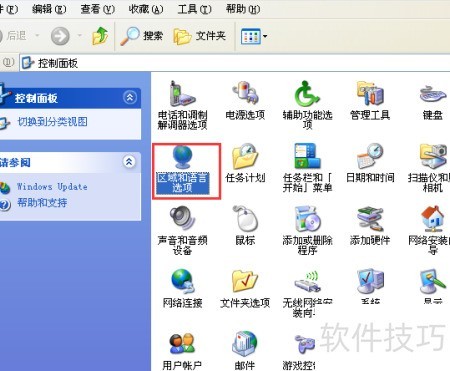Screen dimensions: 450x371
Task: Click the 搜索 toolbar button
Action: [x=142, y=36]
